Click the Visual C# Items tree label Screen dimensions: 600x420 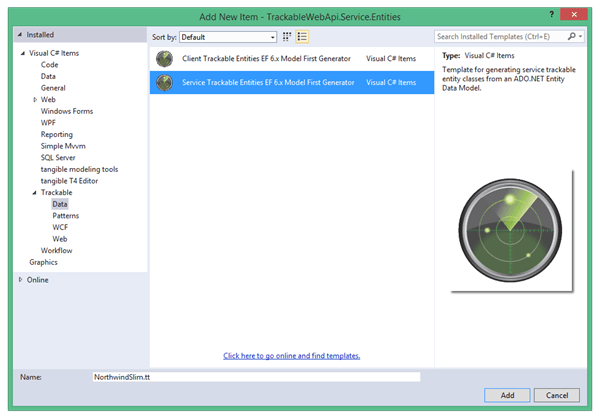54,53
